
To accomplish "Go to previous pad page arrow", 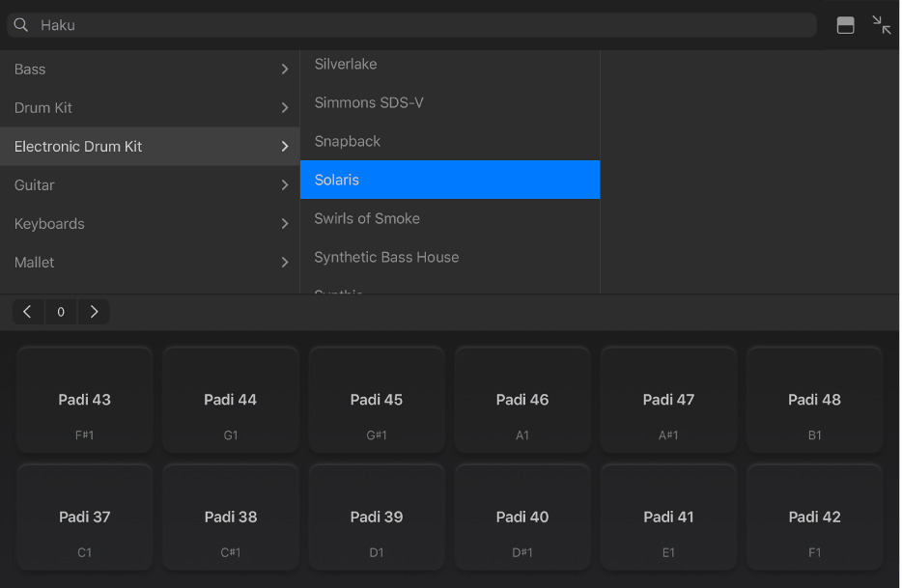I will tap(27, 312).
